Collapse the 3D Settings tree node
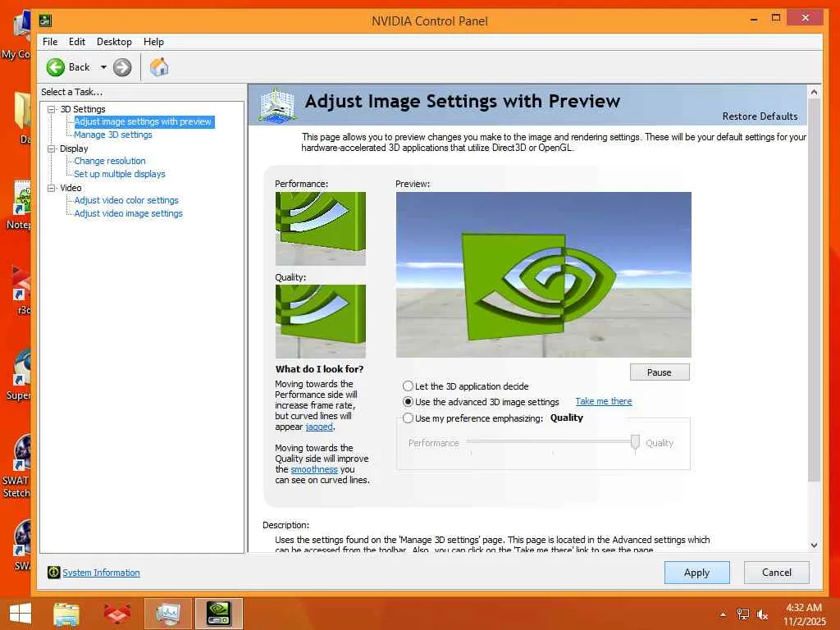This screenshot has width=840, height=630. point(52,109)
